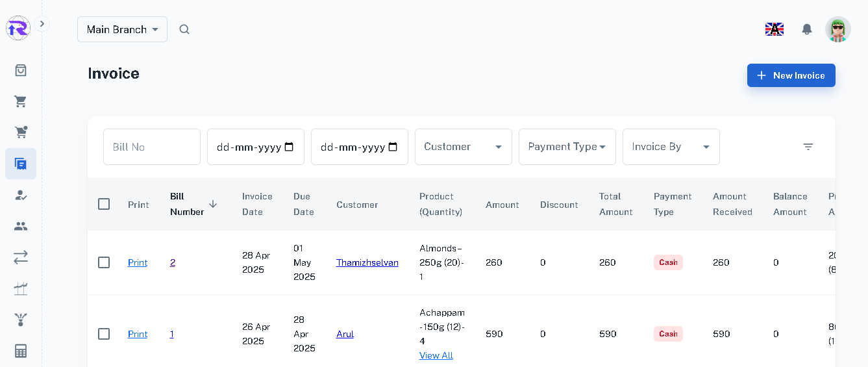Change language via the flag icon
The height and width of the screenshot is (367, 868).
click(x=775, y=29)
